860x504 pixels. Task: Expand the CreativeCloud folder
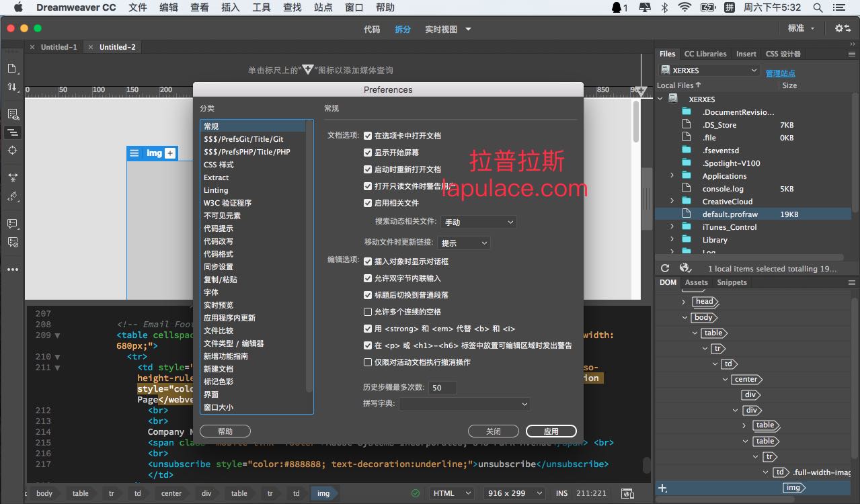[x=672, y=201]
